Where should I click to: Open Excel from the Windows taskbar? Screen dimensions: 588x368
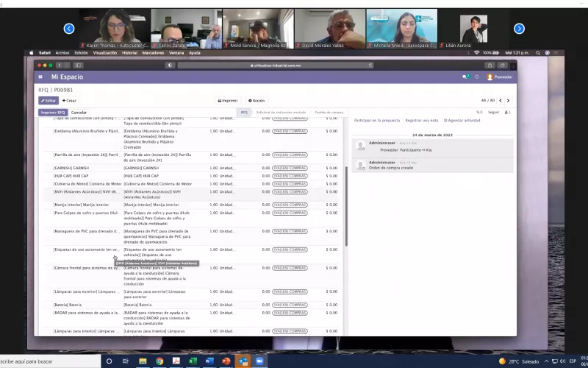pyautogui.click(x=193, y=361)
